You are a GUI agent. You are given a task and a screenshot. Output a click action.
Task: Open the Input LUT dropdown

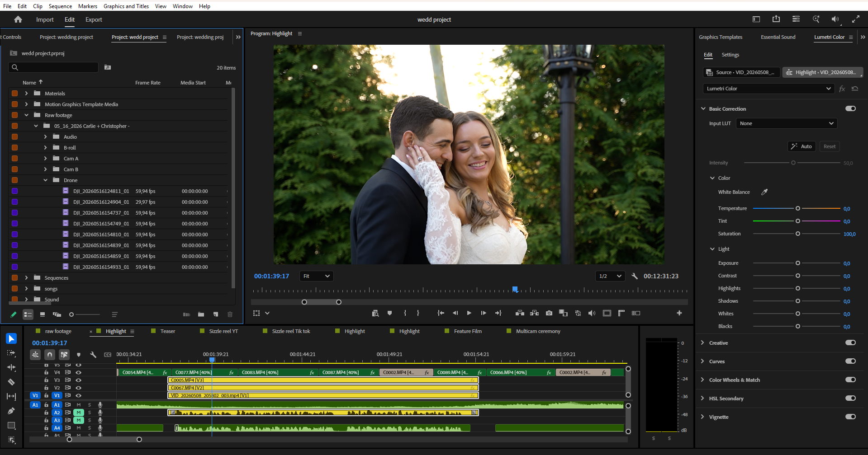click(787, 123)
